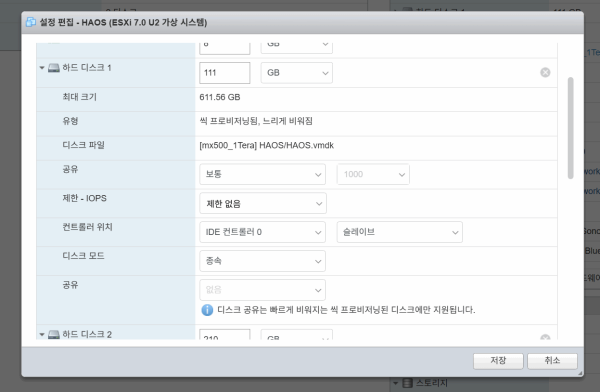
Task: Click the remove icon for 하드 디스크 1
Action: tap(545, 72)
